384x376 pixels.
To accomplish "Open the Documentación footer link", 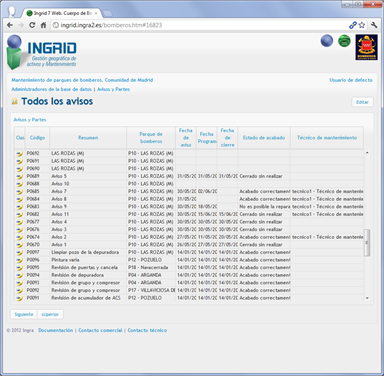I will click(x=55, y=330).
